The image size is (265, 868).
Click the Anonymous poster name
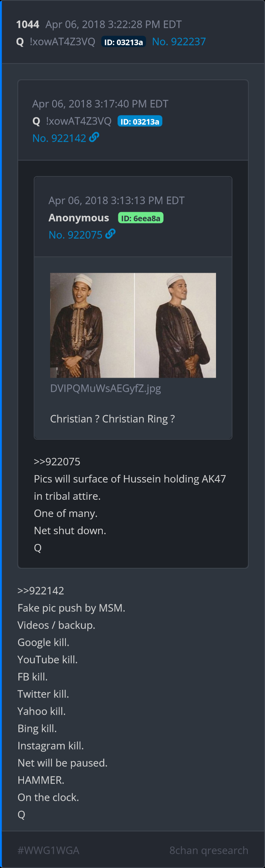pos(79,218)
